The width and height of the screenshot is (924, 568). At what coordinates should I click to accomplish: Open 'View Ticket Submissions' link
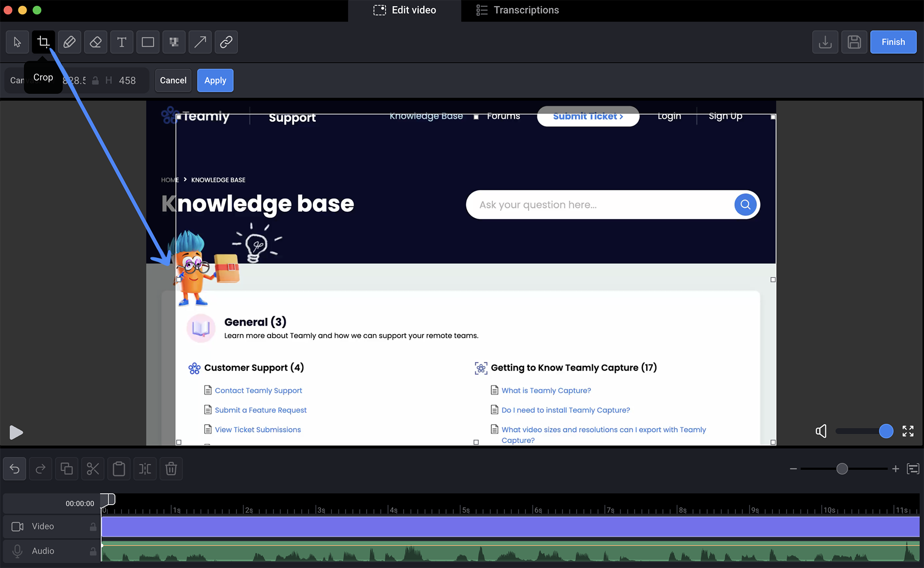[x=258, y=429]
